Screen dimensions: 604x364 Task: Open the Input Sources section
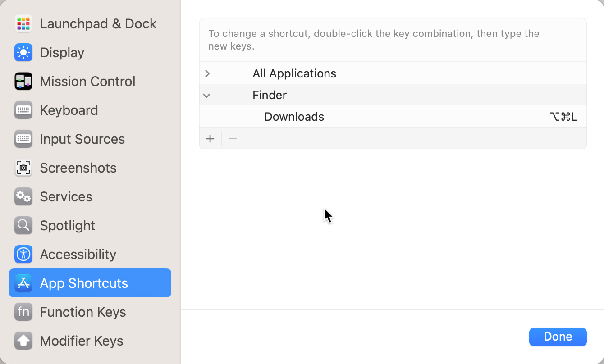point(82,139)
